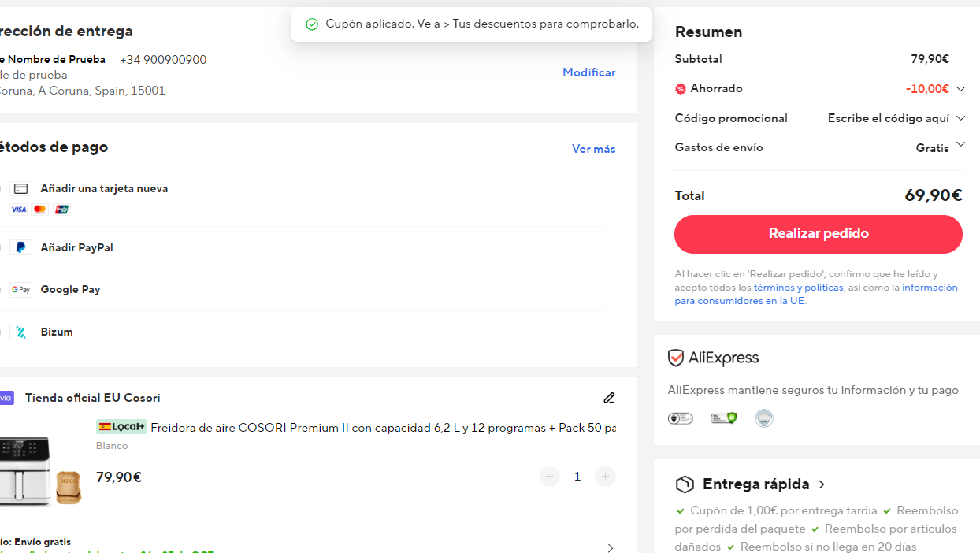
Task: Click the product variant label Blanco
Action: (112, 446)
